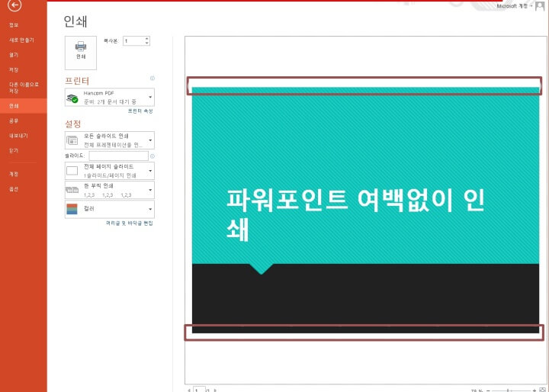This screenshot has width=549, height=392.
Task: Open the 한 부씩 인쇄 collation dropdown
Action: tap(110, 190)
